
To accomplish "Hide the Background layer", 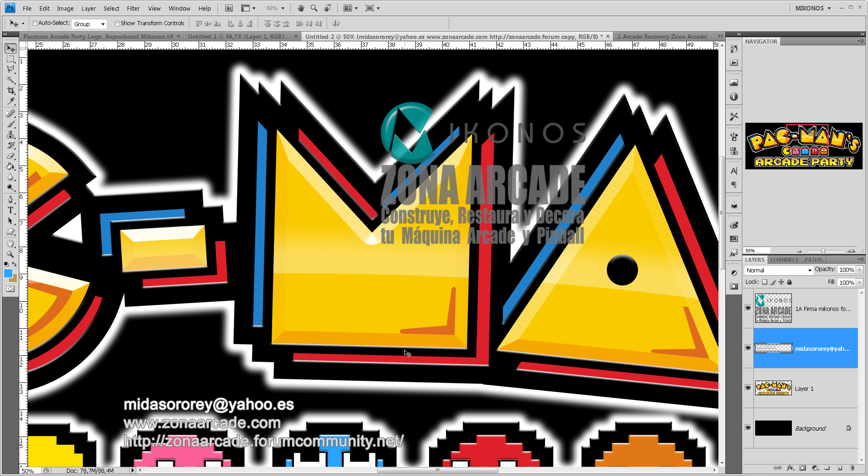I will 748,428.
